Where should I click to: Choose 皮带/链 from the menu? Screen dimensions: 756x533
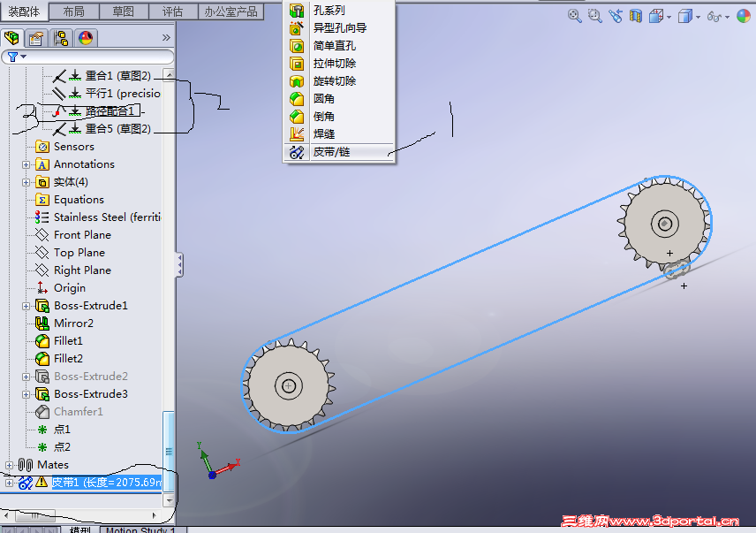(x=339, y=152)
